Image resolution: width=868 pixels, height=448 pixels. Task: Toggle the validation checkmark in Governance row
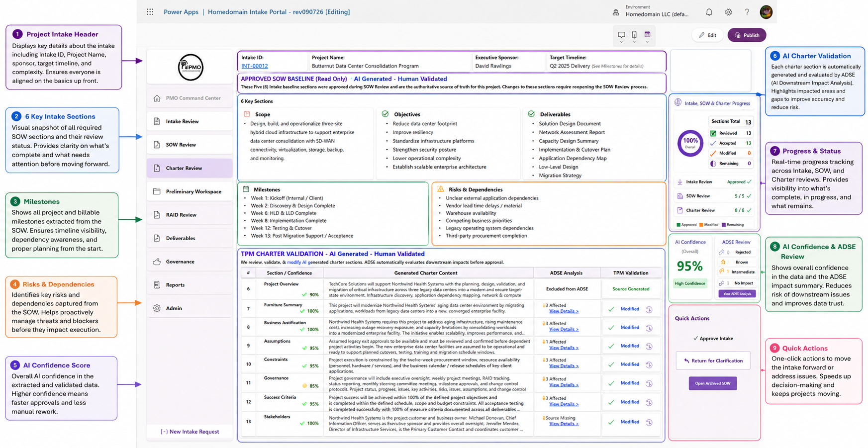pos(611,383)
